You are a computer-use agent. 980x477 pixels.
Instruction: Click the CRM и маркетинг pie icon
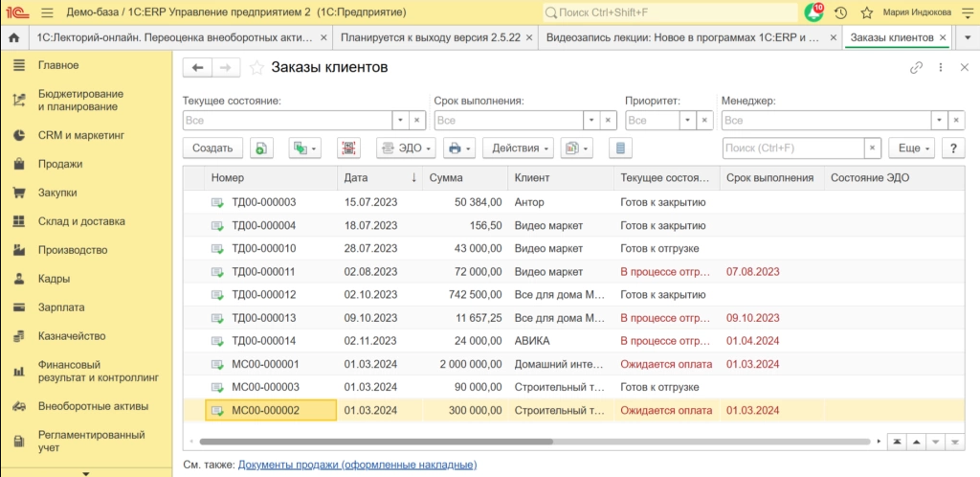(19, 135)
